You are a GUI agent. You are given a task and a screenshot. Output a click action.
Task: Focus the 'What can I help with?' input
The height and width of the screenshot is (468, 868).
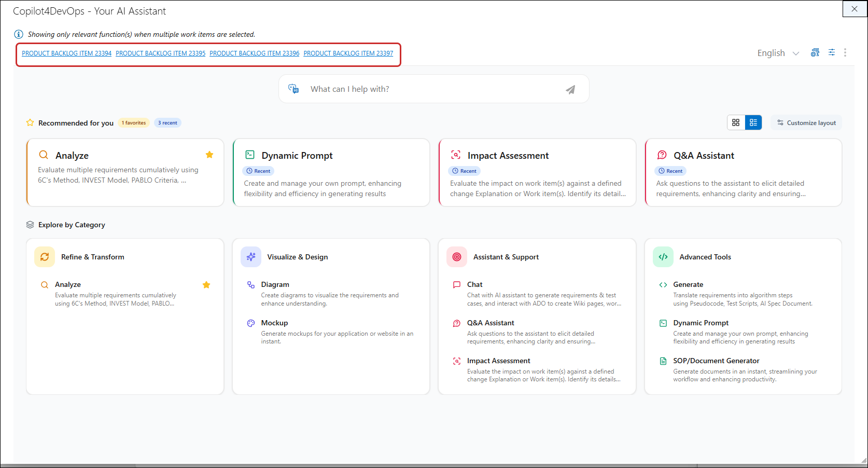(x=430, y=89)
